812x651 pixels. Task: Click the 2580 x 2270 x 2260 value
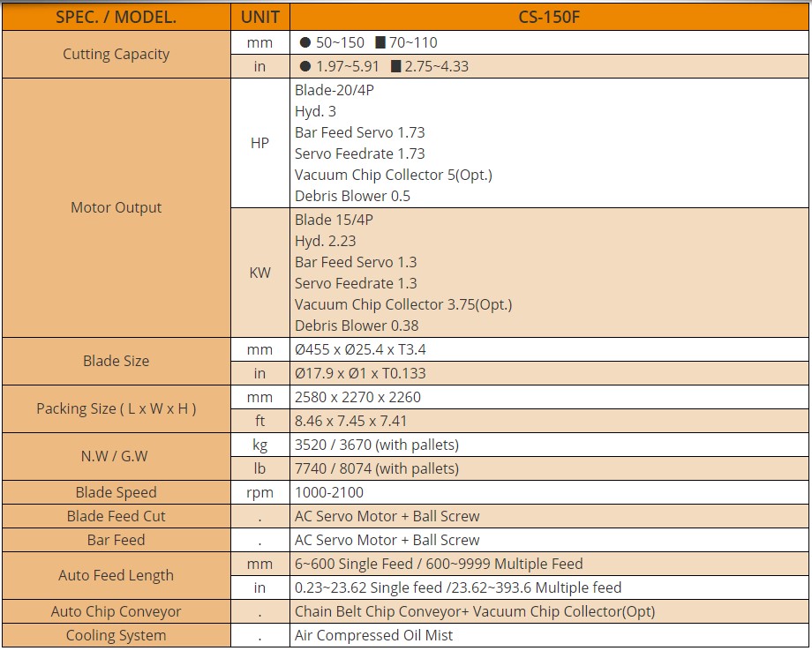(x=357, y=397)
